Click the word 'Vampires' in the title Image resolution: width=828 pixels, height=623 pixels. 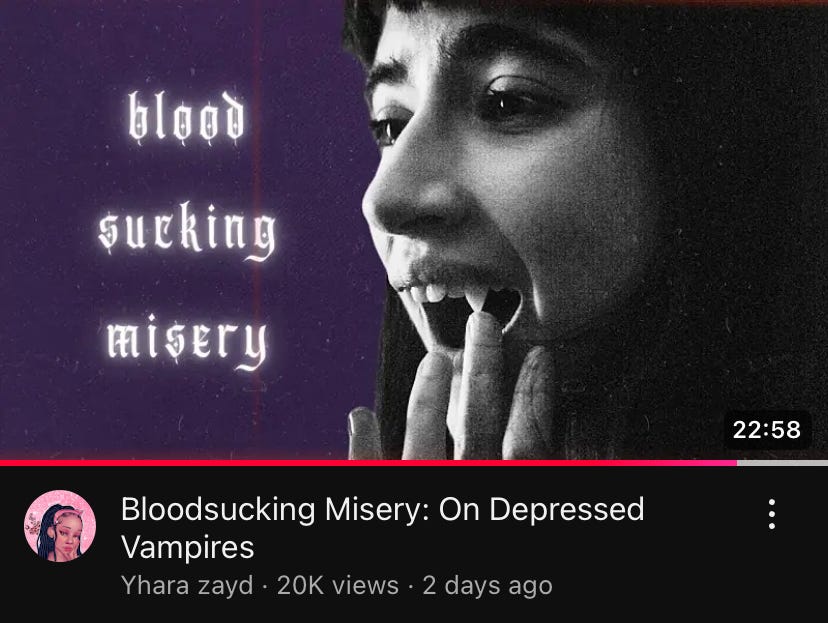188,548
